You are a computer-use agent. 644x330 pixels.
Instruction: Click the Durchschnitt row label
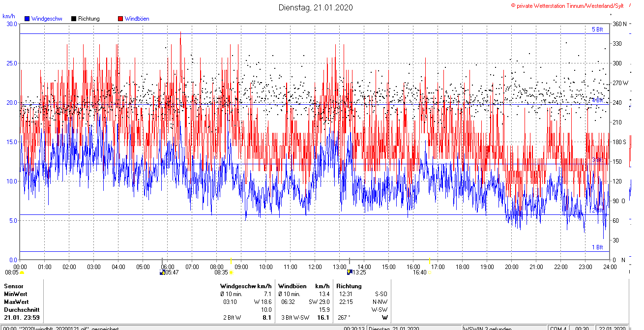tap(21, 310)
